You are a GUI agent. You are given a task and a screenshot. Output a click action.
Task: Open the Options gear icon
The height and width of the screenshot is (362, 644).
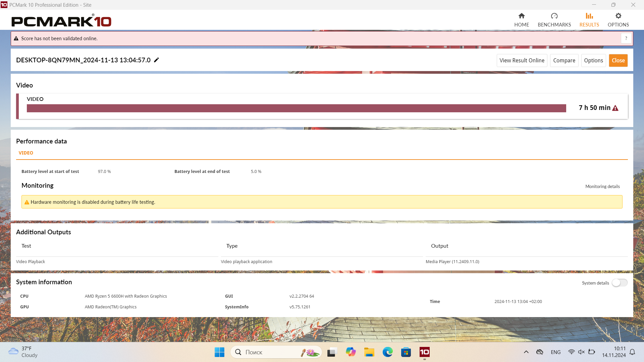click(618, 16)
